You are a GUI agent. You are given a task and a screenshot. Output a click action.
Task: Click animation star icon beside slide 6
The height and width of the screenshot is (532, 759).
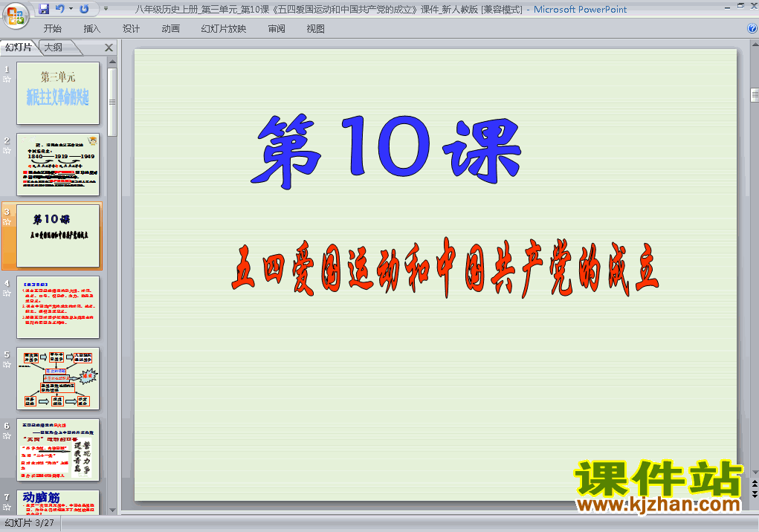click(7, 435)
